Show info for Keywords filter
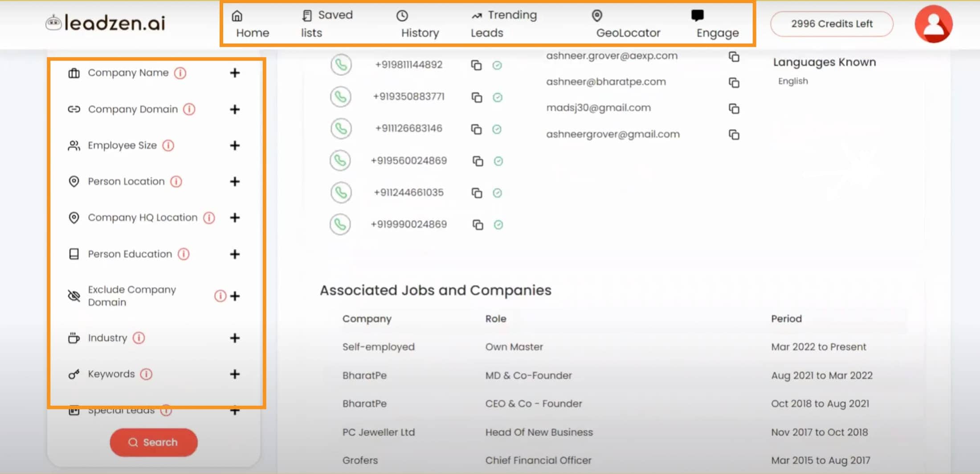Viewport: 980px width, 474px height. 146,374
